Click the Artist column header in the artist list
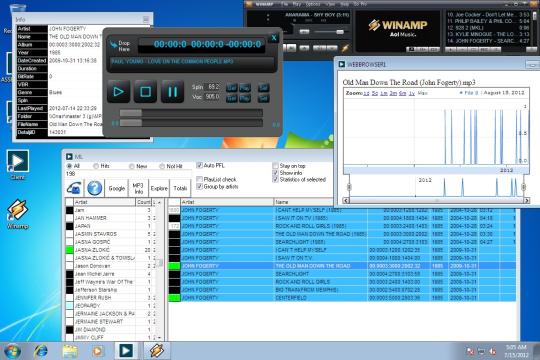The height and width of the screenshot is (360, 540). [x=105, y=202]
